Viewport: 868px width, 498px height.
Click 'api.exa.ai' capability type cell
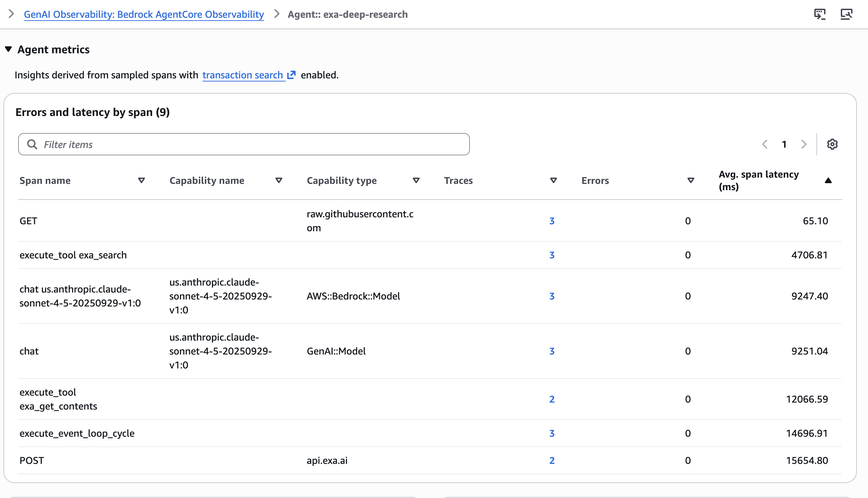327,460
